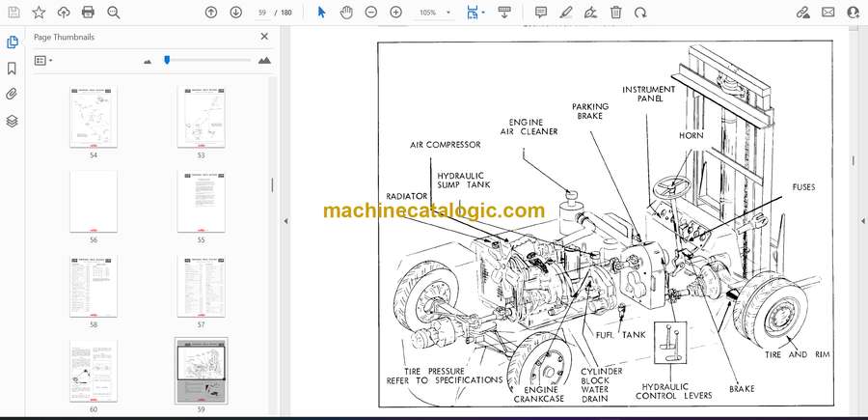Zoom in with the plus icon
Viewport: 868px width, 420px height.
[x=395, y=13]
